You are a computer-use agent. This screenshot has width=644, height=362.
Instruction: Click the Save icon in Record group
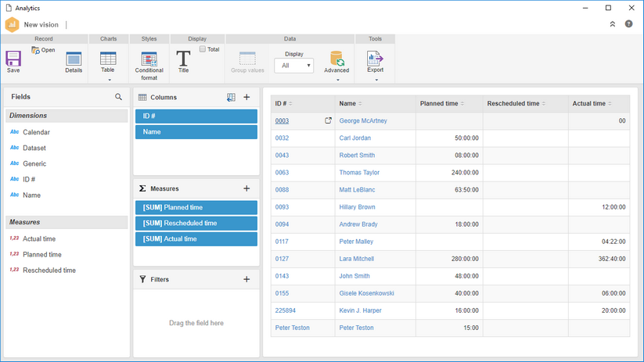[x=13, y=59]
